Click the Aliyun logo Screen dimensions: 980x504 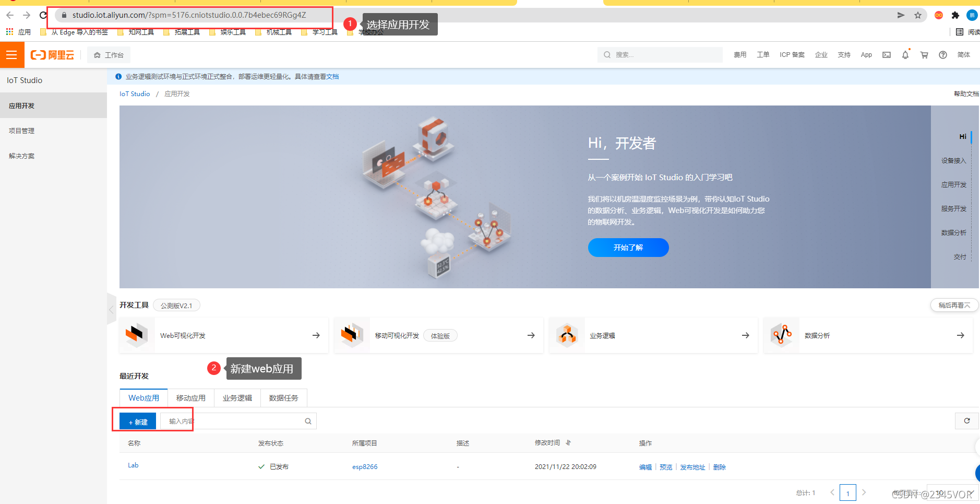click(x=52, y=55)
